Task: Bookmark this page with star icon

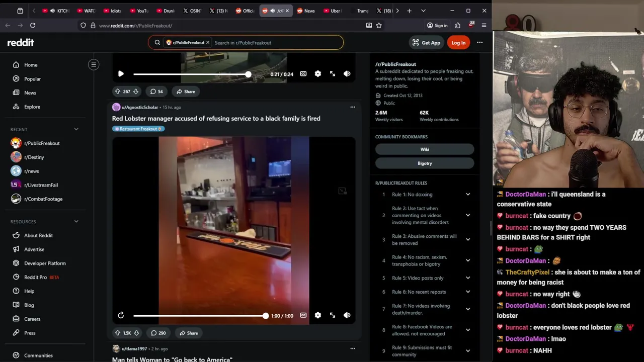Action: (x=379, y=25)
